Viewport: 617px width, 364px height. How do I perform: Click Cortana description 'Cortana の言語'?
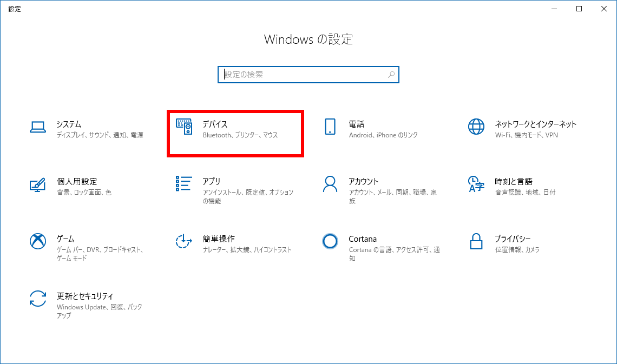[394, 254]
